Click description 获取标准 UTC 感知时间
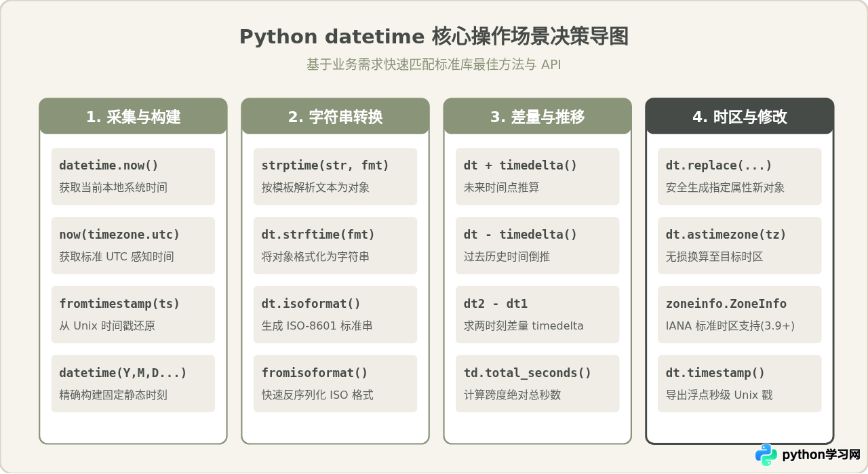 (x=117, y=257)
